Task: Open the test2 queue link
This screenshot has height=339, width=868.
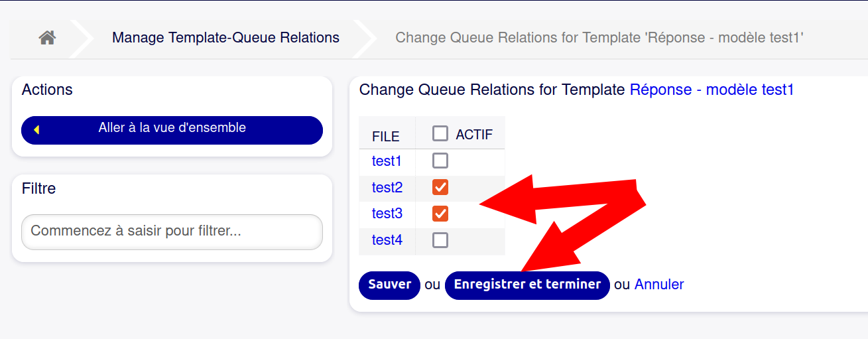Action: coord(387,187)
